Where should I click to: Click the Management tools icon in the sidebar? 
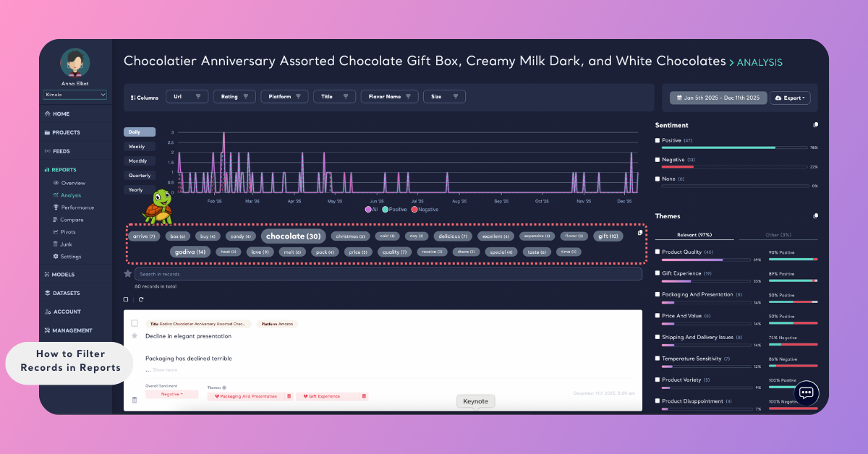pos(48,330)
